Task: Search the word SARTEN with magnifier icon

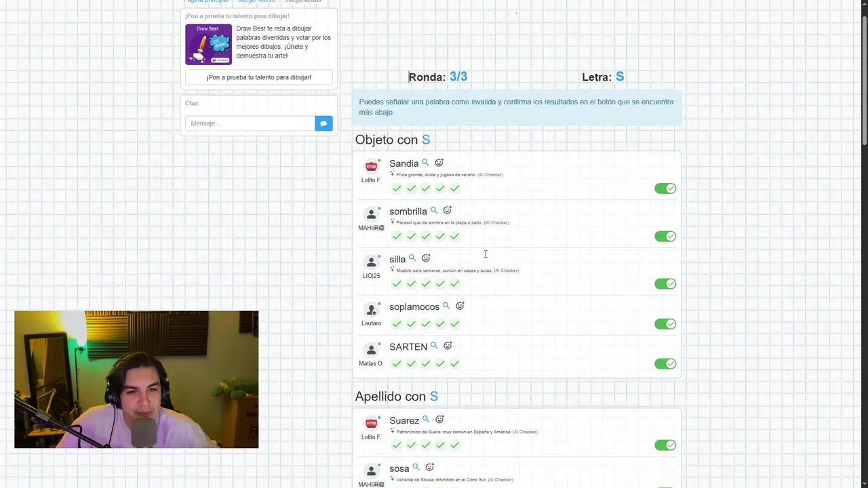Action: 434,346
